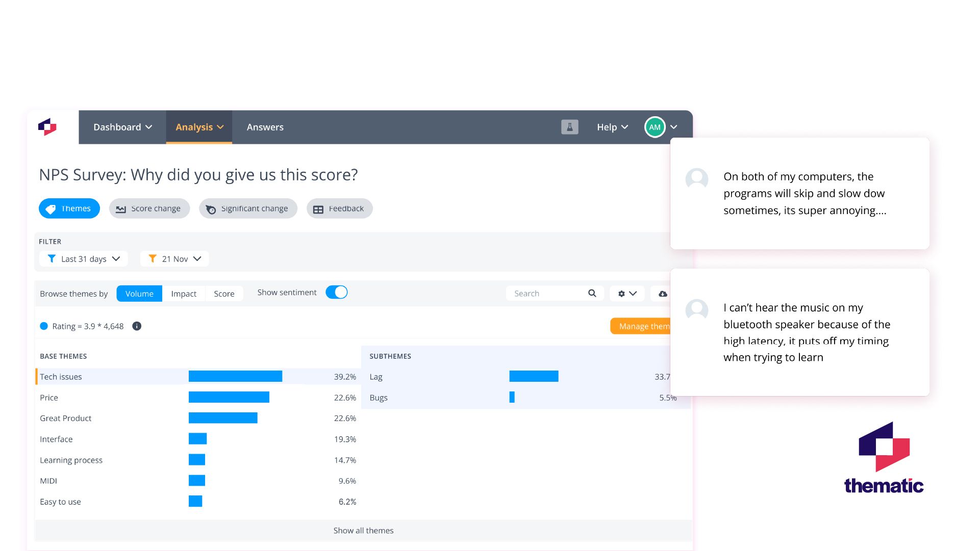The width and height of the screenshot is (980, 551).
Task: Click the AM user avatar
Action: (x=655, y=127)
